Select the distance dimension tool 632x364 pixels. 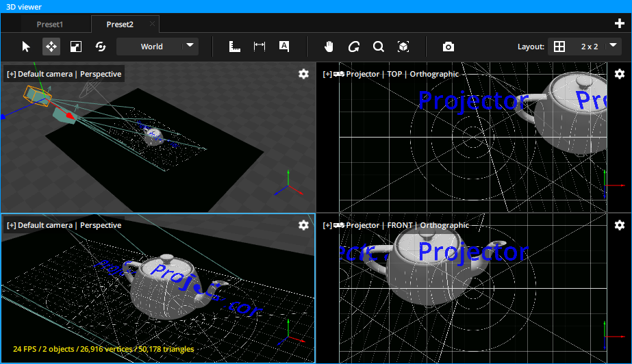(260, 47)
